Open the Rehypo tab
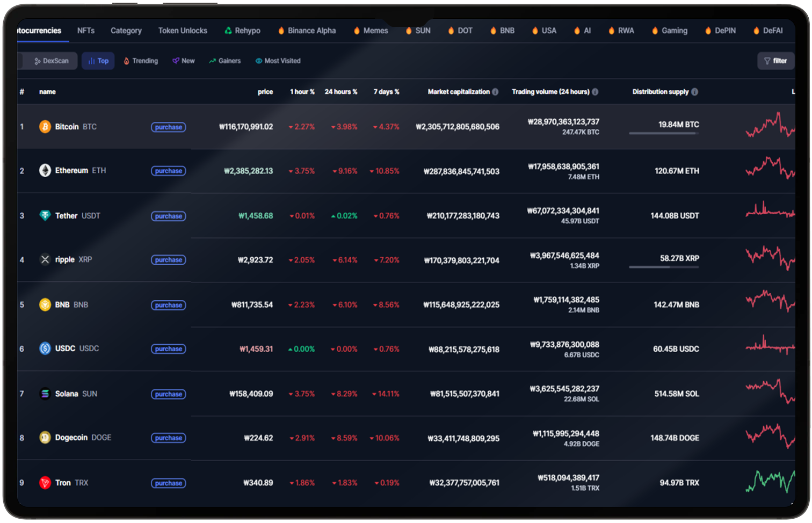 [242, 31]
